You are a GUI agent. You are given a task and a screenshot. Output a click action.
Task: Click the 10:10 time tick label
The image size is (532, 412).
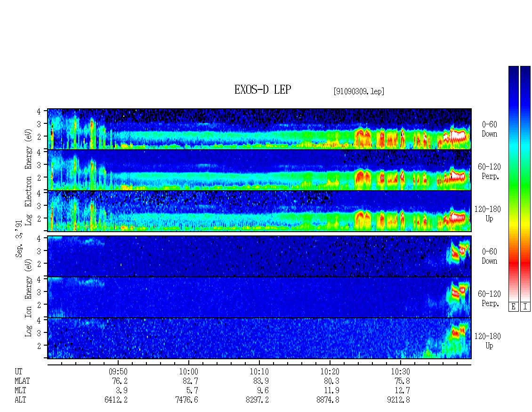(259, 372)
